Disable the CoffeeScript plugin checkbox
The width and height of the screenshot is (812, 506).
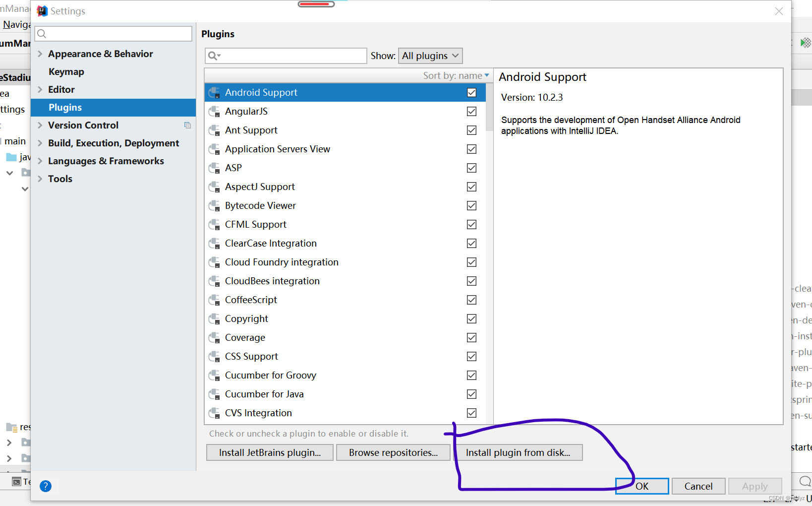(471, 300)
